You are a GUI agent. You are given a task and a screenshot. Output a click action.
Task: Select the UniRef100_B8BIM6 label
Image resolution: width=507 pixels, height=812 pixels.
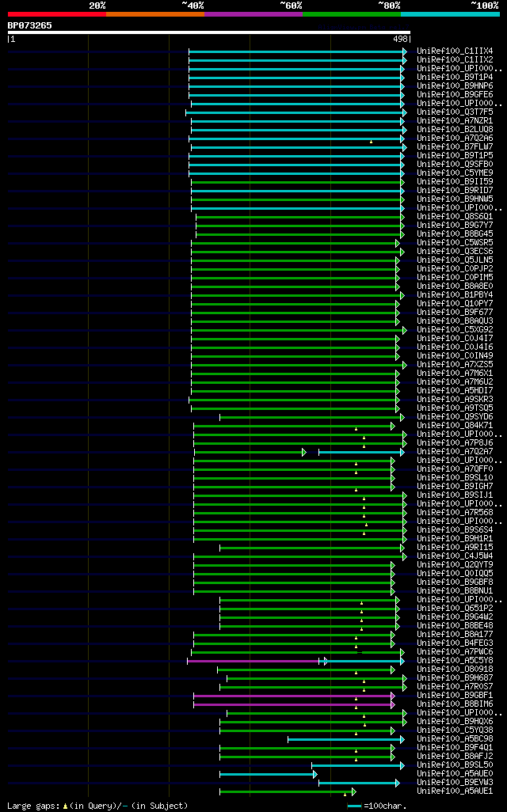pyautogui.click(x=456, y=704)
